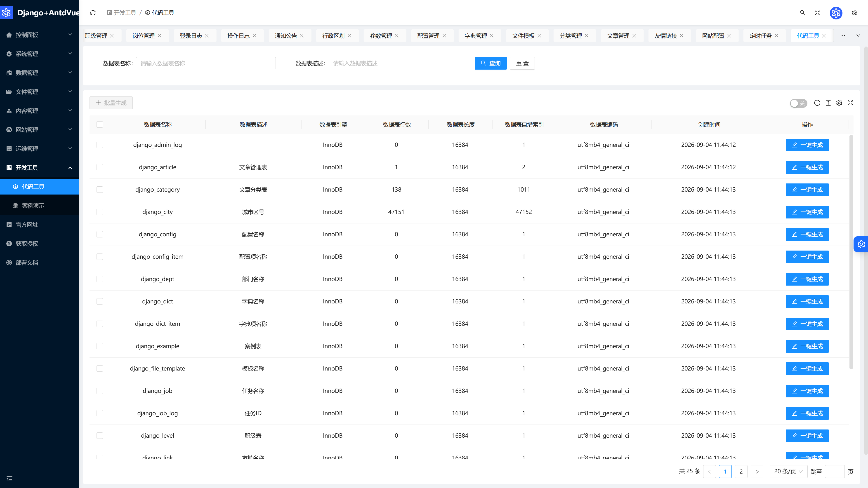
Task: Tick the checkbox for django_article row
Action: [100, 167]
